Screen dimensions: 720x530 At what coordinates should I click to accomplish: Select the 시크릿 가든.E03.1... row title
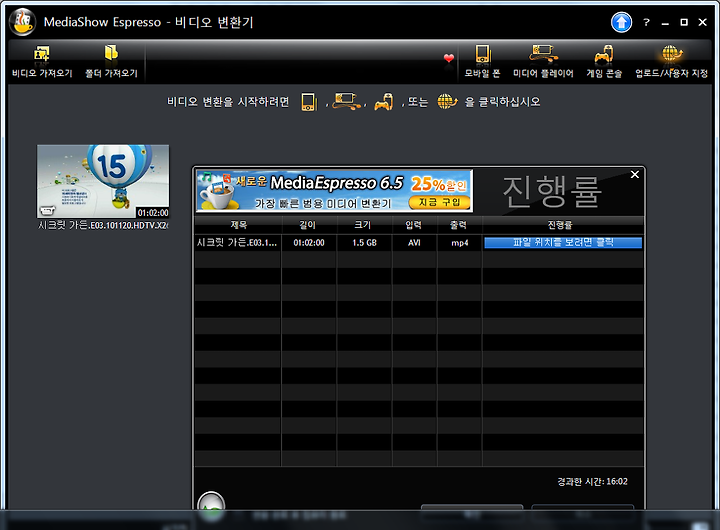click(x=237, y=242)
